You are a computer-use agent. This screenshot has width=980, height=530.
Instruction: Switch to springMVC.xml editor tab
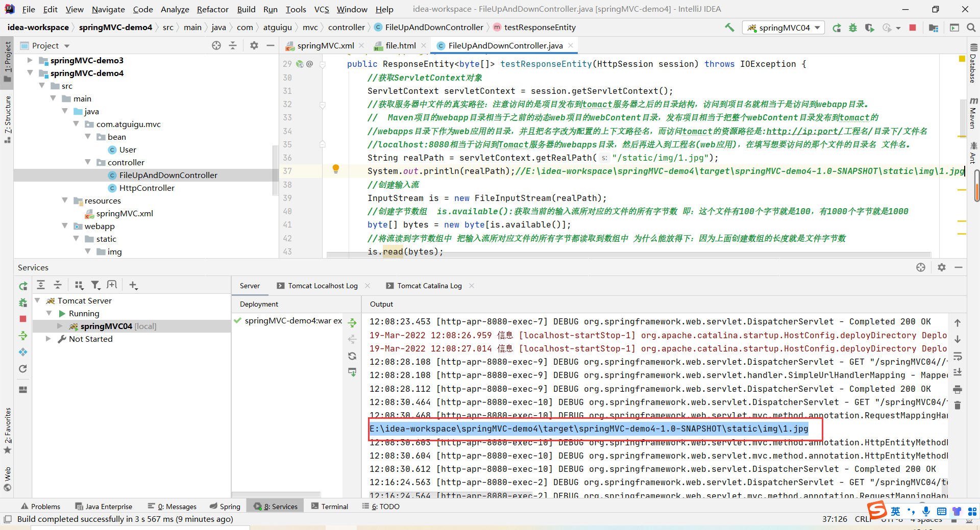click(325, 45)
